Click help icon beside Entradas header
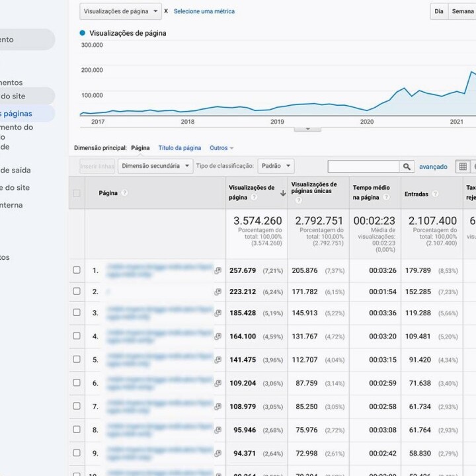476x476 pixels. [435, 194]
